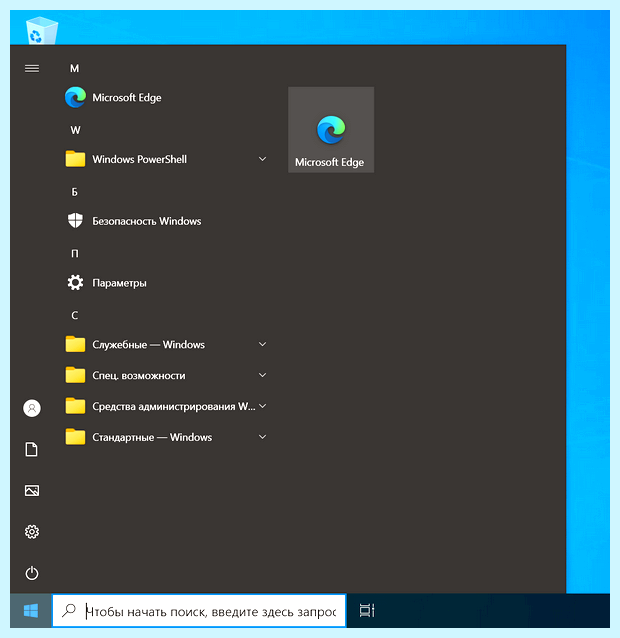Image resolution: width=620 pixels, height=638 pixels.
Task: Open the Служебные — Windows folder icon
Action: (x=75, y=344)
